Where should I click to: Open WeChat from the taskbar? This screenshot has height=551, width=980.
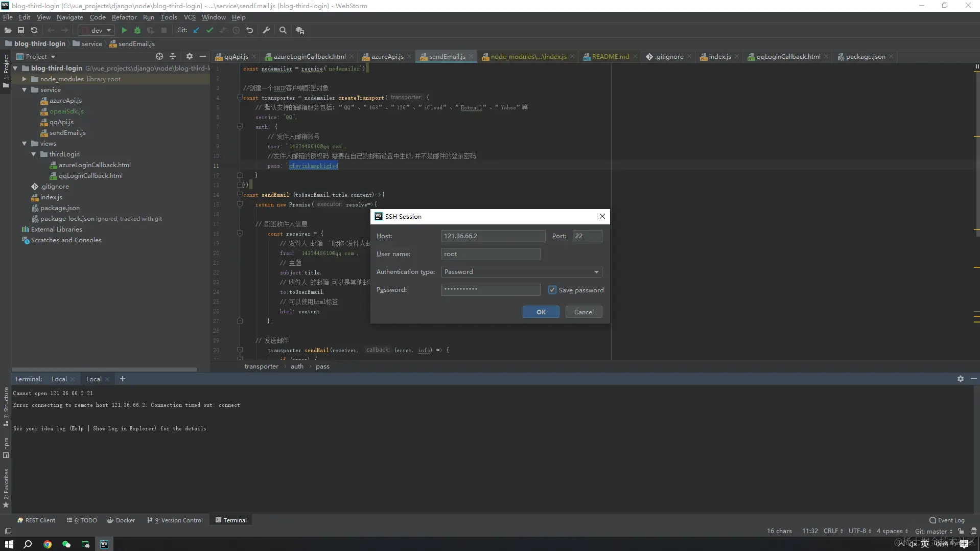66,544
